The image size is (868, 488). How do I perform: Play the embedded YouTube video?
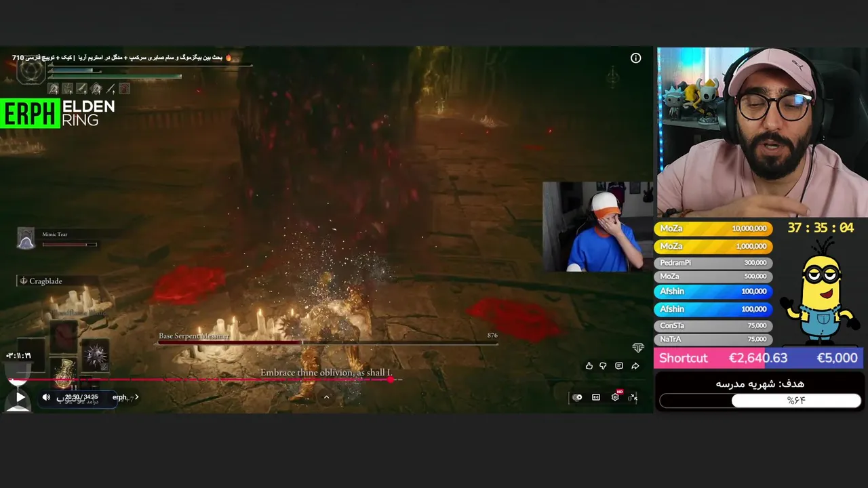20,397
